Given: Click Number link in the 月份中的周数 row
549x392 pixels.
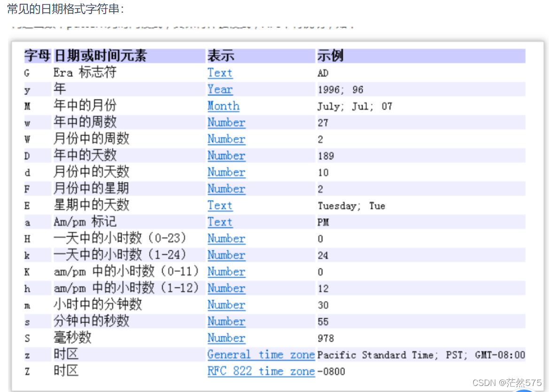Looking at the screenshot, I should coord(226,139).
